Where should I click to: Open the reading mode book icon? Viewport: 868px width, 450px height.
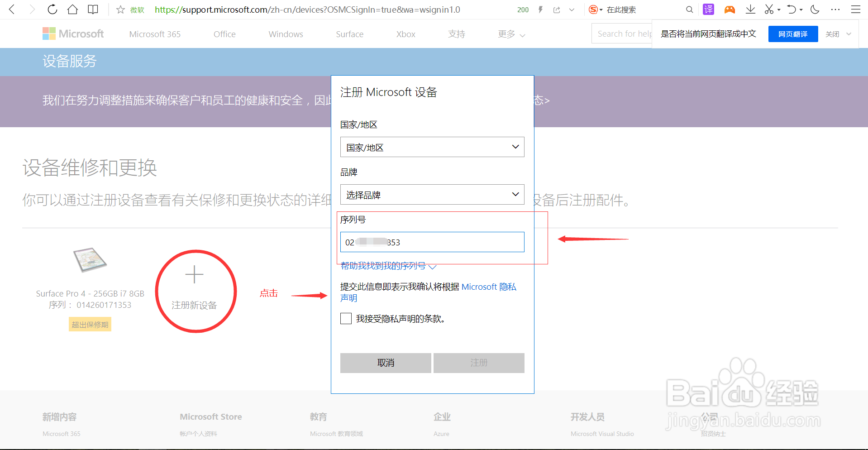pos(93,10)
